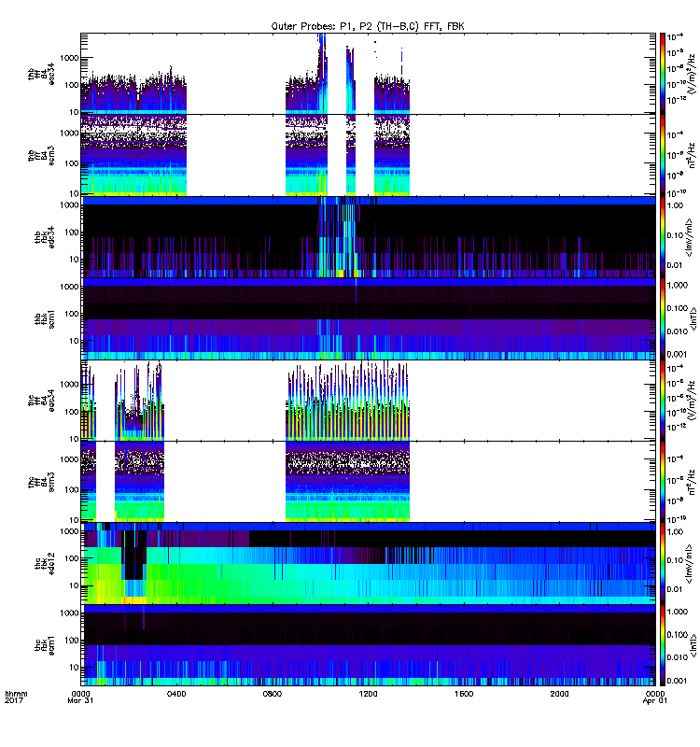Click the 'nT²/Hz' unit label of thb scm3

pos(693,155)
